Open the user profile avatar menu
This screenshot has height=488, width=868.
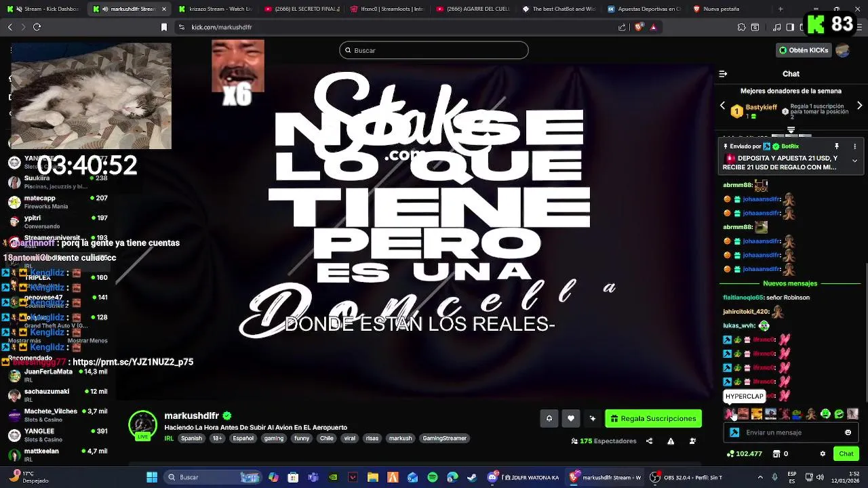(x=843, y=50)
